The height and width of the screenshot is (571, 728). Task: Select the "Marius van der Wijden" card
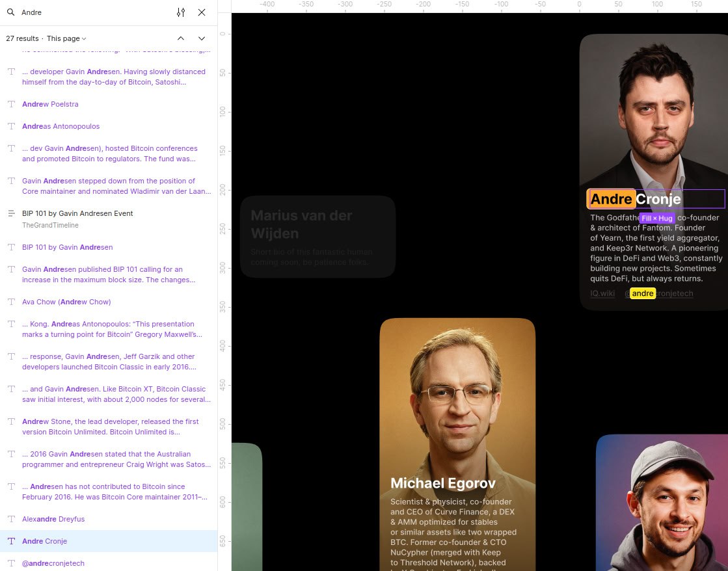point(317,237)
